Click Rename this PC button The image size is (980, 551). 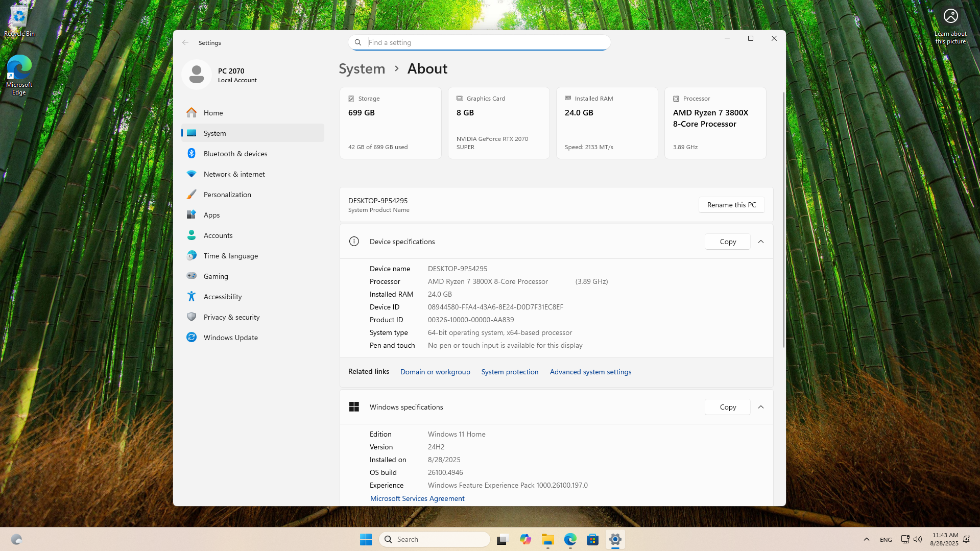731,205
